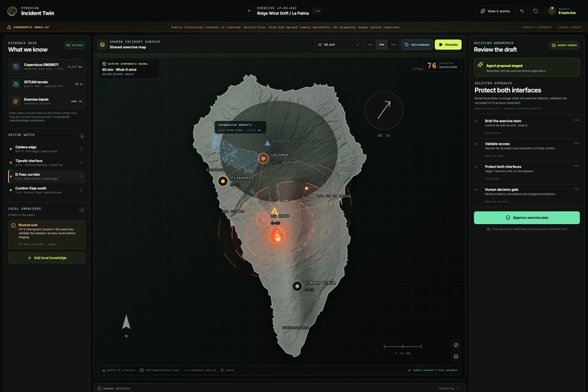Click the Blocked road warning icon

(x=14, y=226)
